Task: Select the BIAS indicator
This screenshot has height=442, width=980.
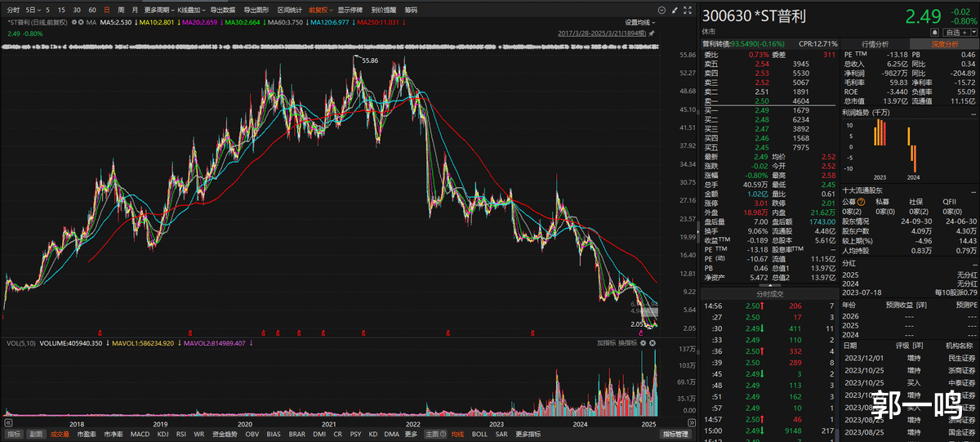Action: coord(274,434)
